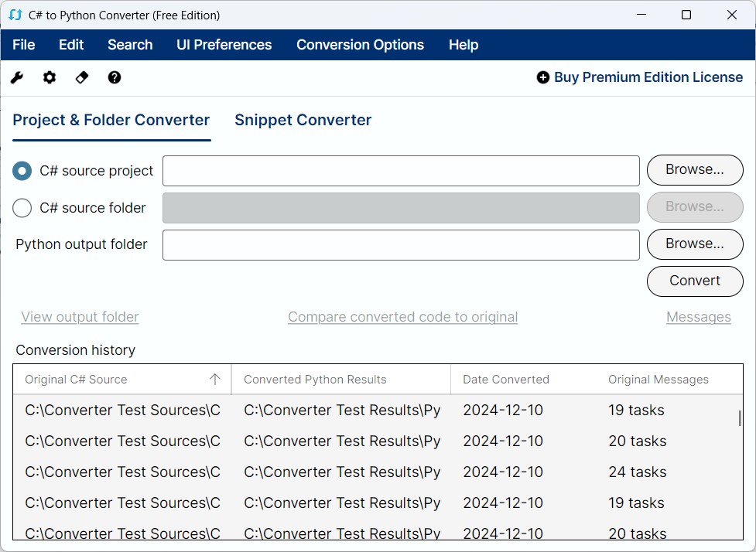This screenshot has height=552, width=756.
Task: Select the C# source folder radio button
Action: pyautogui.click(x=22, y=208)
